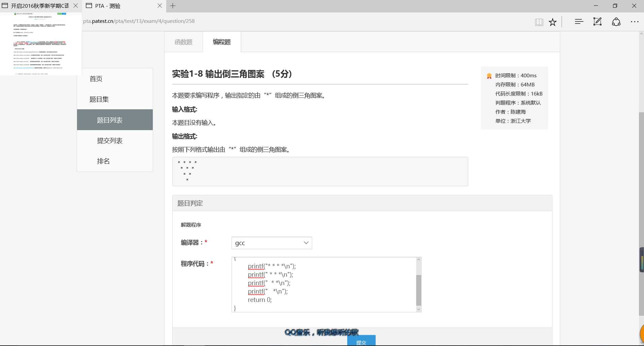Click the page vertical scrollbar thumb
This screenshot has width=644, height=346.
click(x=641, y=214)
